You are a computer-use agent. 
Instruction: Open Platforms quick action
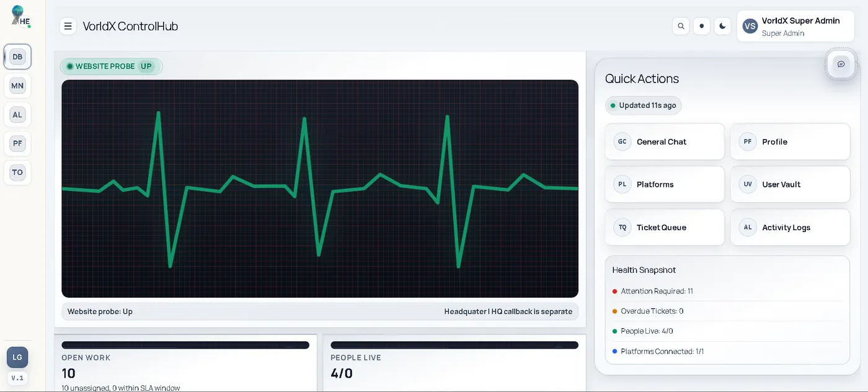[665, 184]
